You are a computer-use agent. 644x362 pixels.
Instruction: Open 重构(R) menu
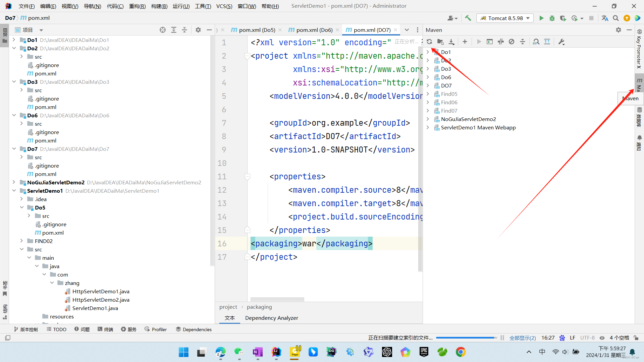[x=137, y=6]
